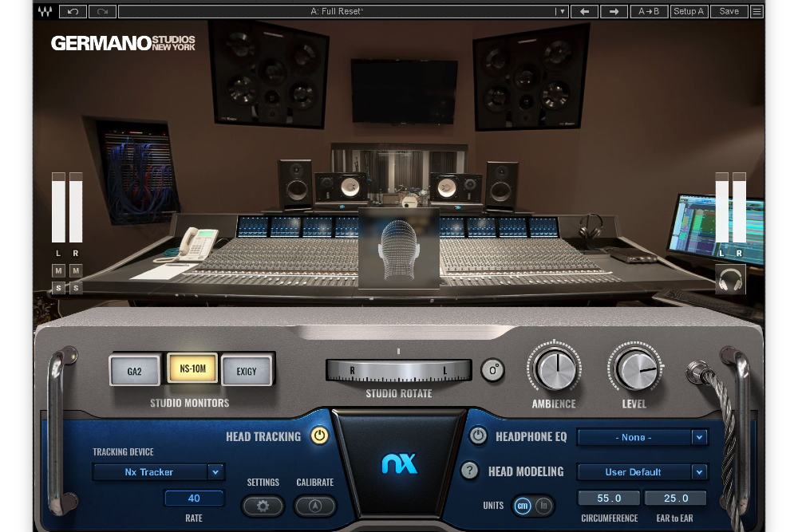Select the GA2 studio monitors
This screenshot has height=532, width=798.
[x=134, y=371]
